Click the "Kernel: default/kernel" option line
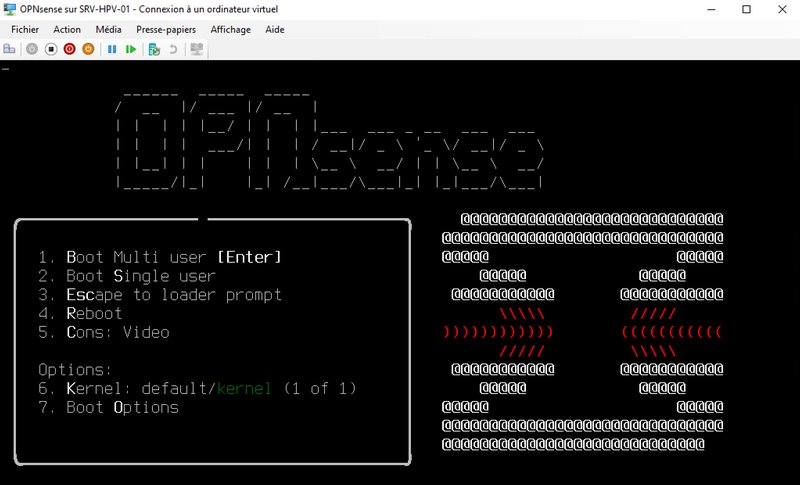800x485 pixels. pyautogui.click(x=197, y=389)
